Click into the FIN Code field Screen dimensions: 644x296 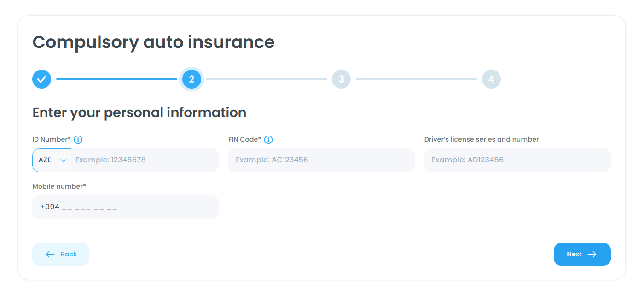[x=321, y=160]
